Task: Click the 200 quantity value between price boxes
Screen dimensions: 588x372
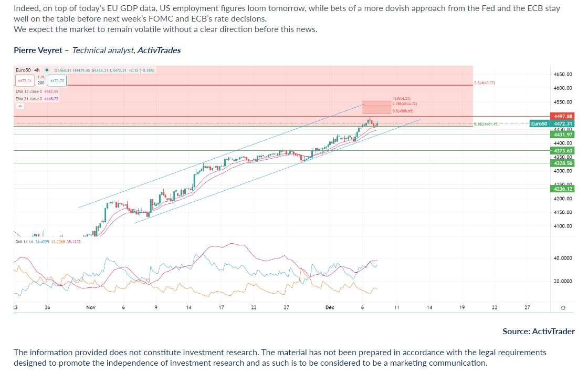Action: coord(41,82)
